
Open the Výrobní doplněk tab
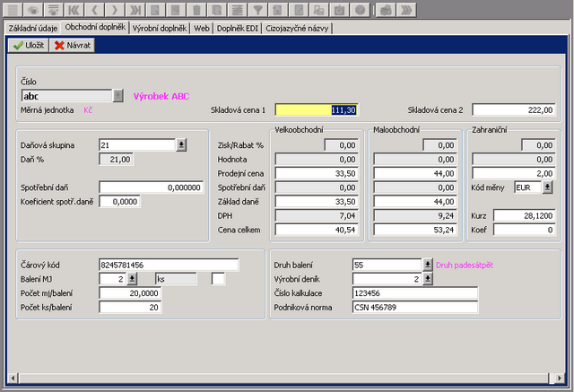coord(159,28)
